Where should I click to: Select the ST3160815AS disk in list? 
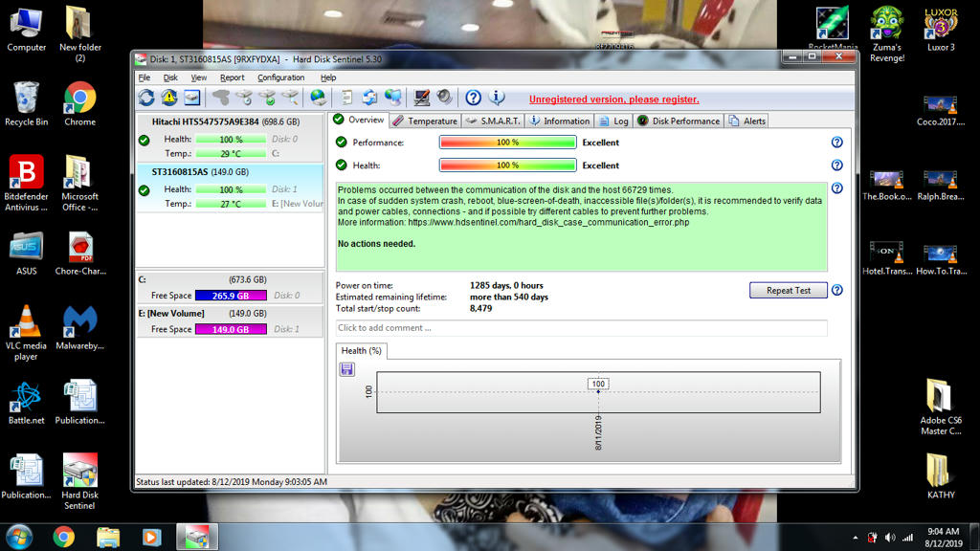230,188
